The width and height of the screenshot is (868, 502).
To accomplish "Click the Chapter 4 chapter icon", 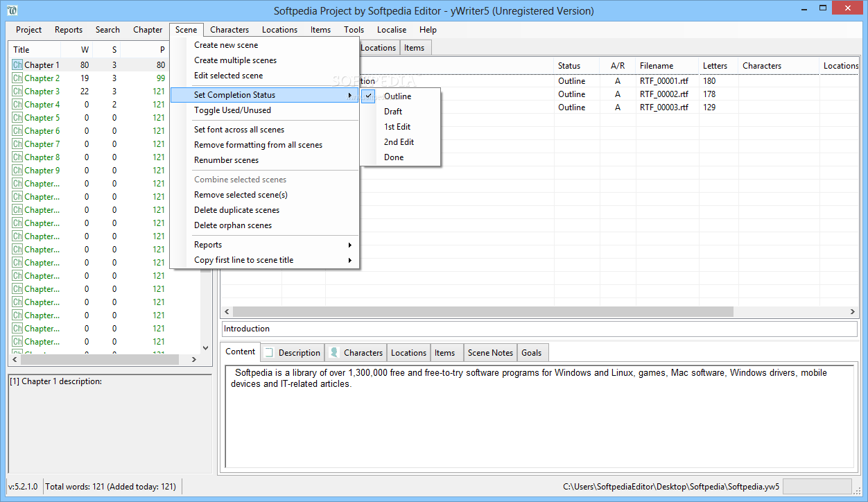I will tap(17, 105).
